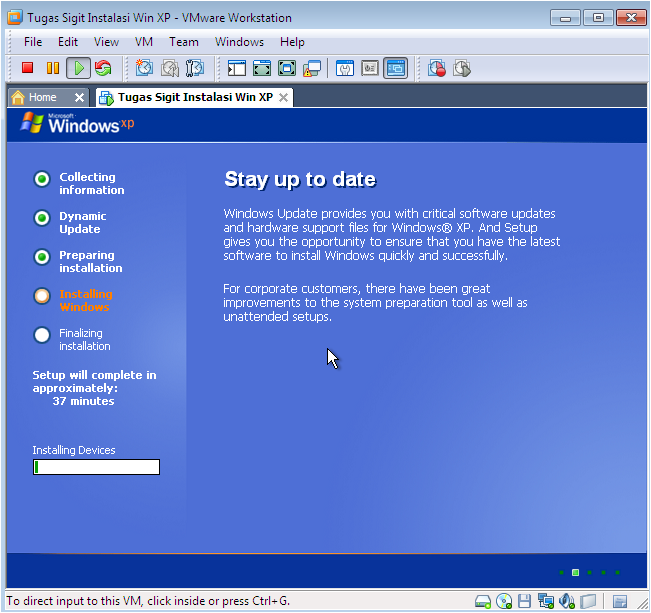Click the floppy drive status icon
Screen dimensions: 651x613
point(524,601)
